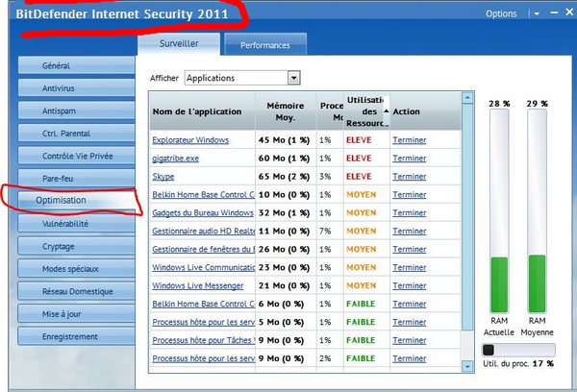Click the table scrollbar up arrow

tap(467, 98)
